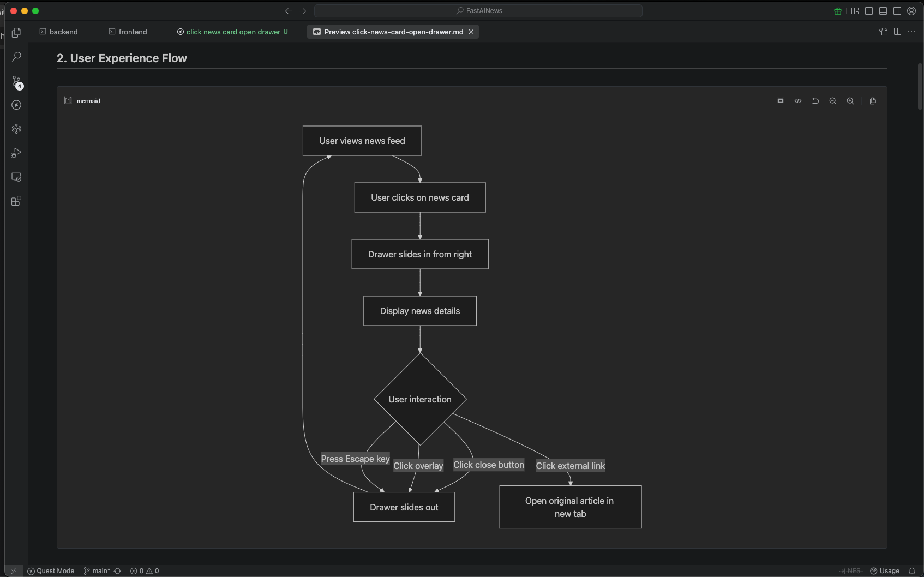
Task: Open the Remote Explorer view
Action: [16, 177]
